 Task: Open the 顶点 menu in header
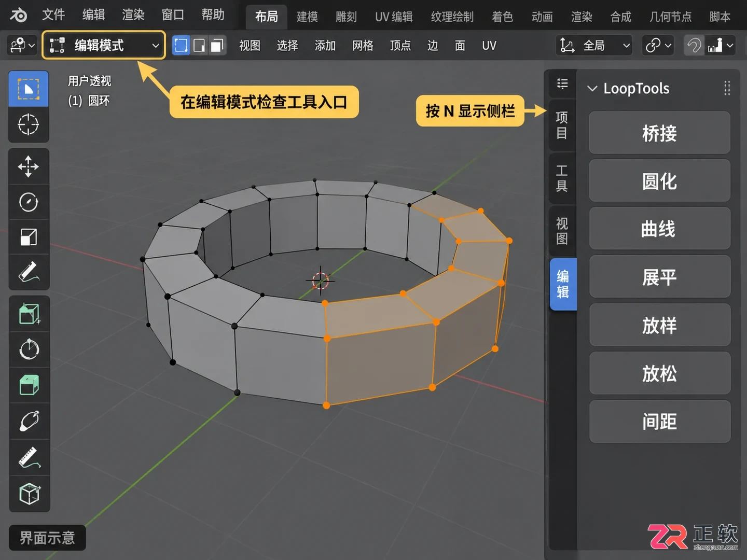400,46
